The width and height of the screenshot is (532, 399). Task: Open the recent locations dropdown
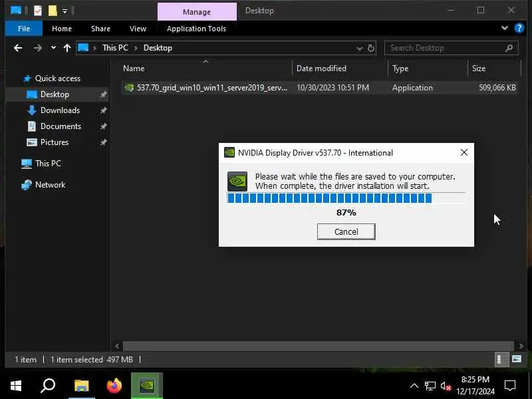pyautogui.click(x=53, y=48)
